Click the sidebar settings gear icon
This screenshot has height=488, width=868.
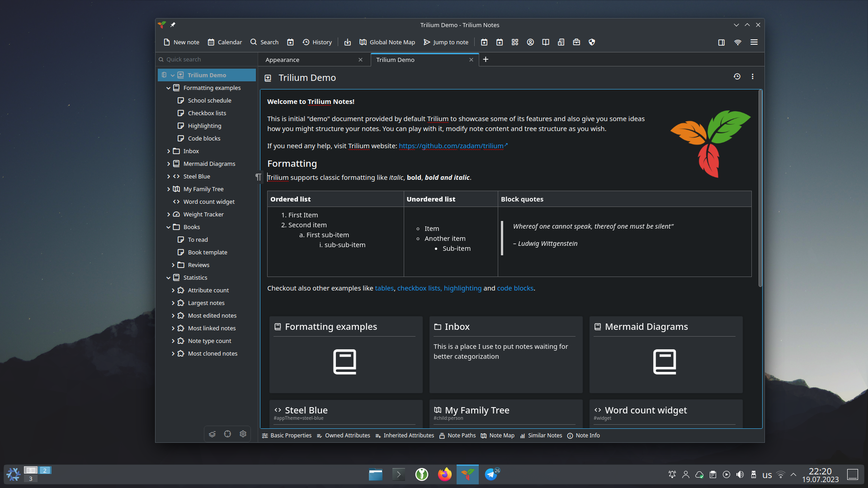click(243, 434)
